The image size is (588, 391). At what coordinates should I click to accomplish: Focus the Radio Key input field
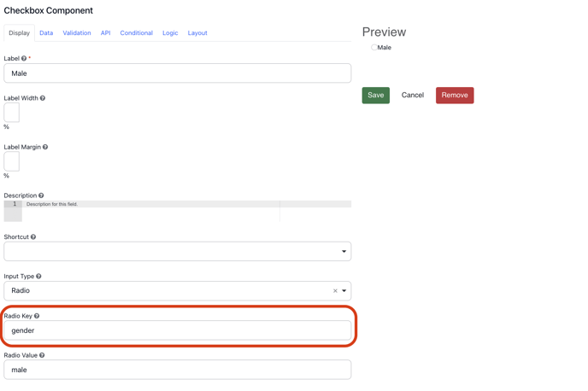[177, 330]
